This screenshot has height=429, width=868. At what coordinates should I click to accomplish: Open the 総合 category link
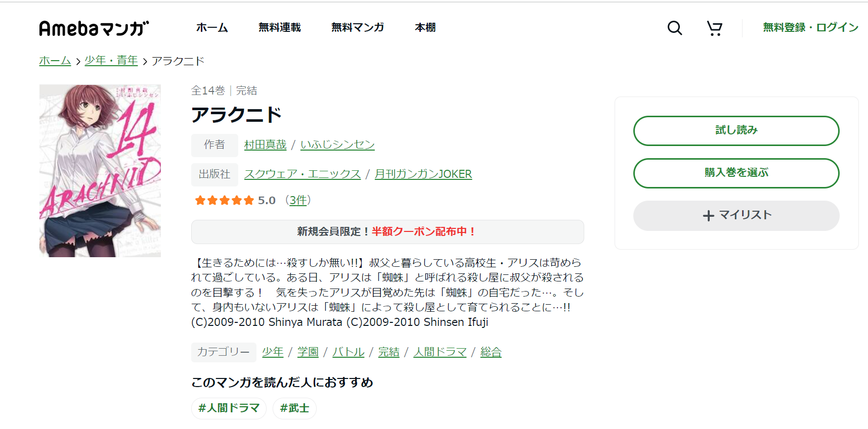[491, 352]
